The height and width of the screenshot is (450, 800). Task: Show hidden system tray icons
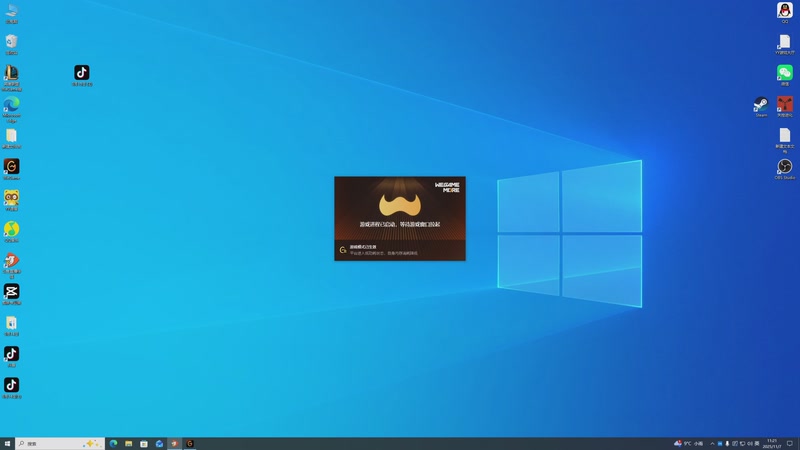tap(712, 444)
